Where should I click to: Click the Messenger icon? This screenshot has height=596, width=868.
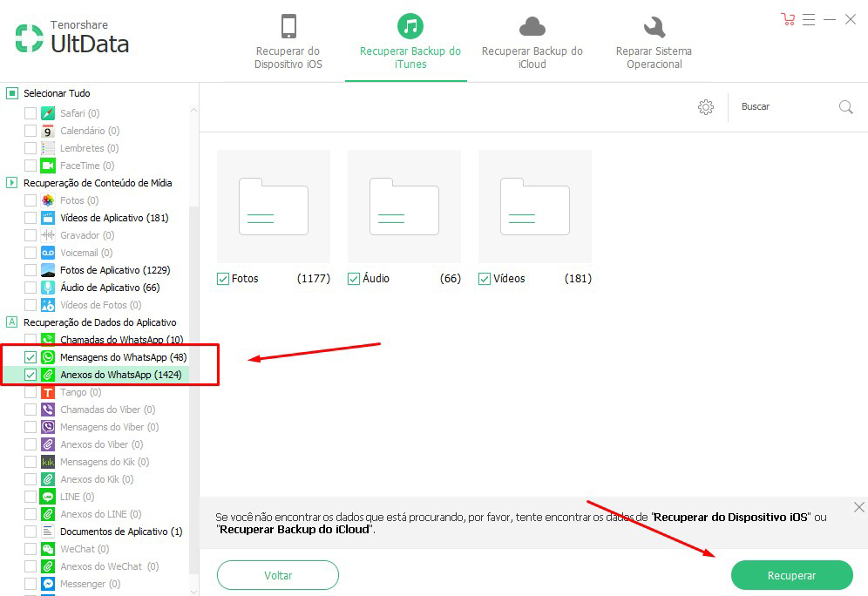[48, 584]
